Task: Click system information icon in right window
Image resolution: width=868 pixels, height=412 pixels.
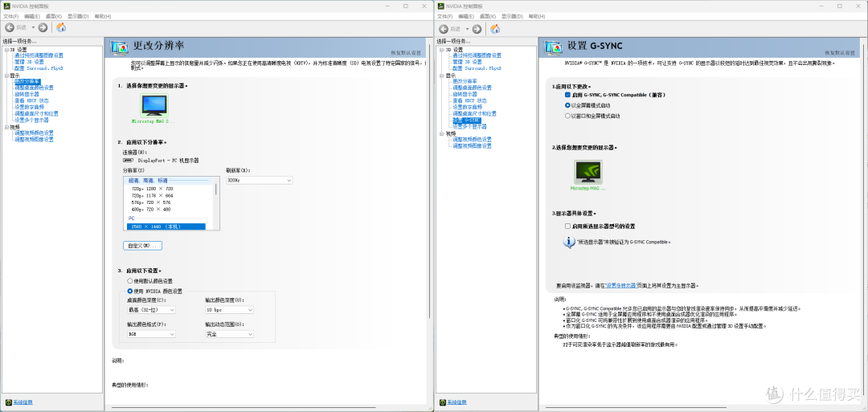Action: [442, 402]
